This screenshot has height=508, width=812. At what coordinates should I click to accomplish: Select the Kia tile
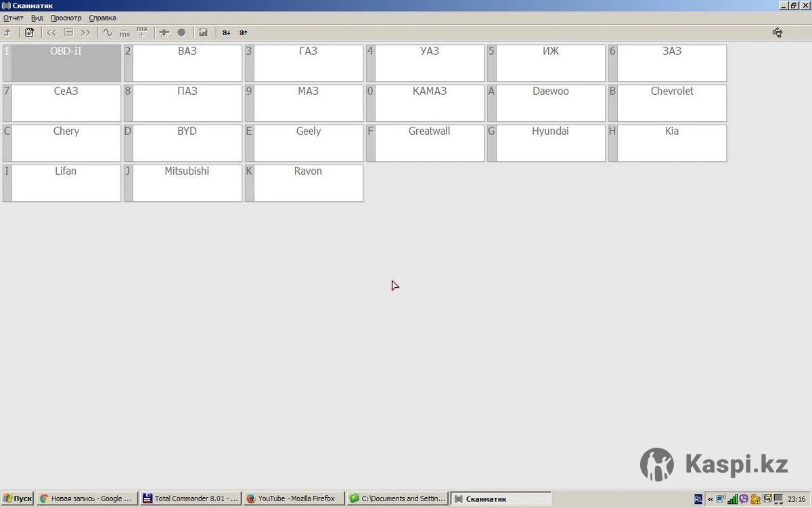(667, 143)
